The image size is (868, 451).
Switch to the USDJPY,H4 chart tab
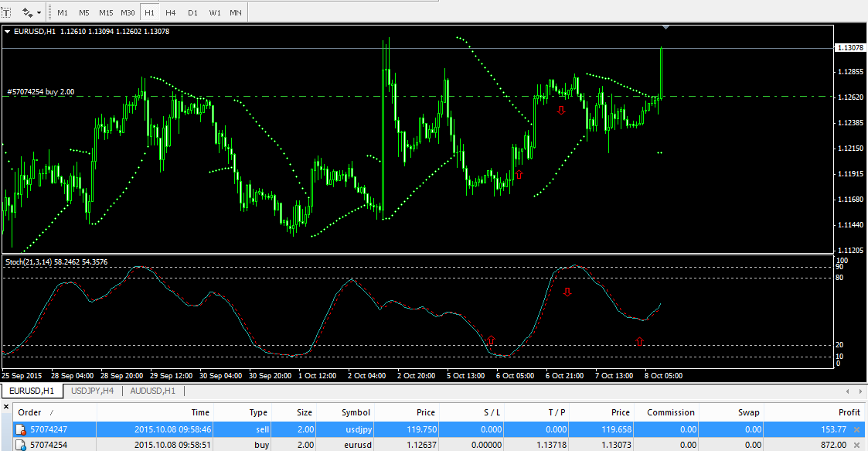click(x=92, y=391)
